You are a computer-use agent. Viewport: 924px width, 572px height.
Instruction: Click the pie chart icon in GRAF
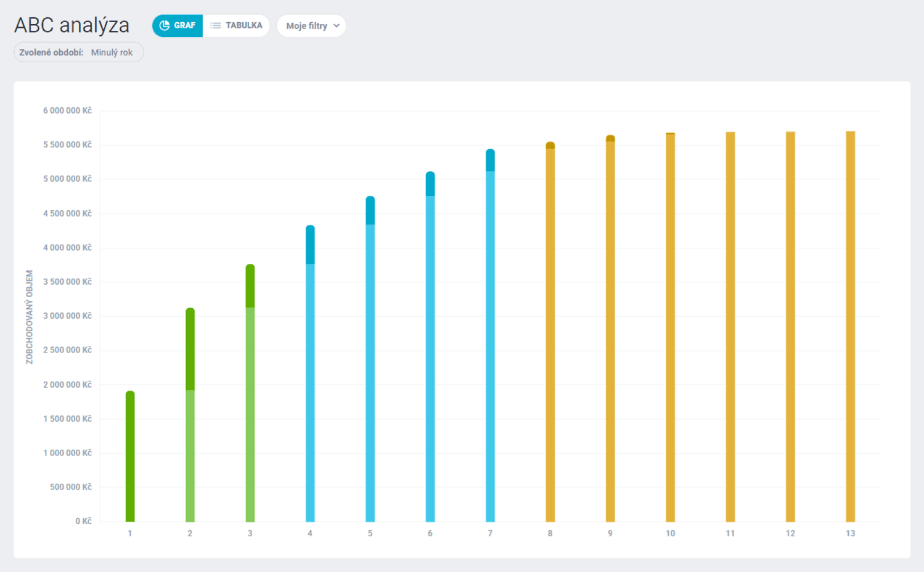[x=165, y=26]
